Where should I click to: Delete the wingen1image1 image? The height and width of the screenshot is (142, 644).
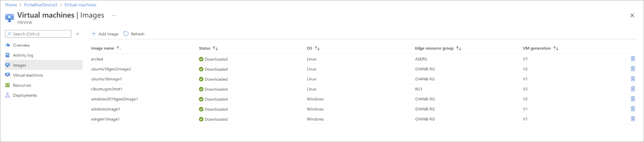pyautogui.click(x=633, y=119)
